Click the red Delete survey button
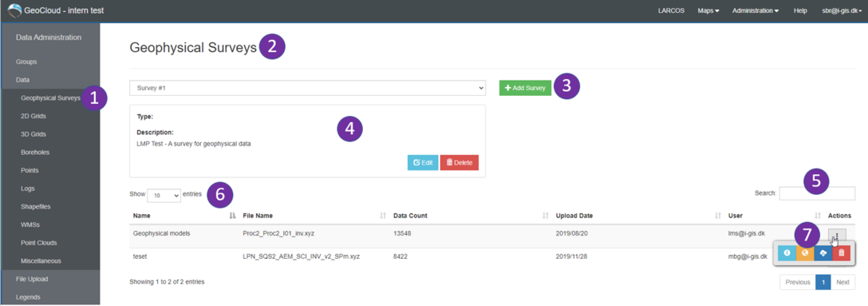The height and width of the screenshot is (306, 868). tap(460, 162)
